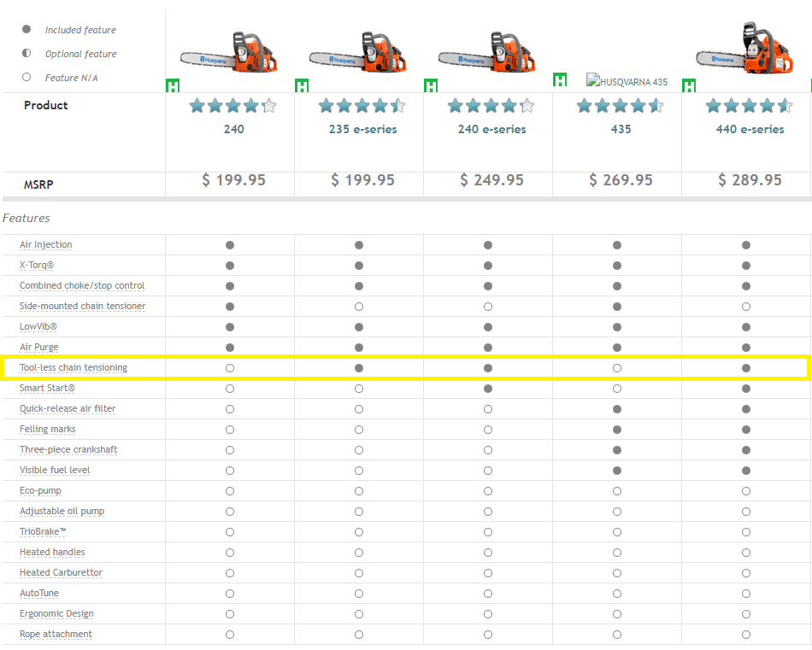The image size is (812, 650).
Task: Click the Visible fuel level link
Action: 55,470
